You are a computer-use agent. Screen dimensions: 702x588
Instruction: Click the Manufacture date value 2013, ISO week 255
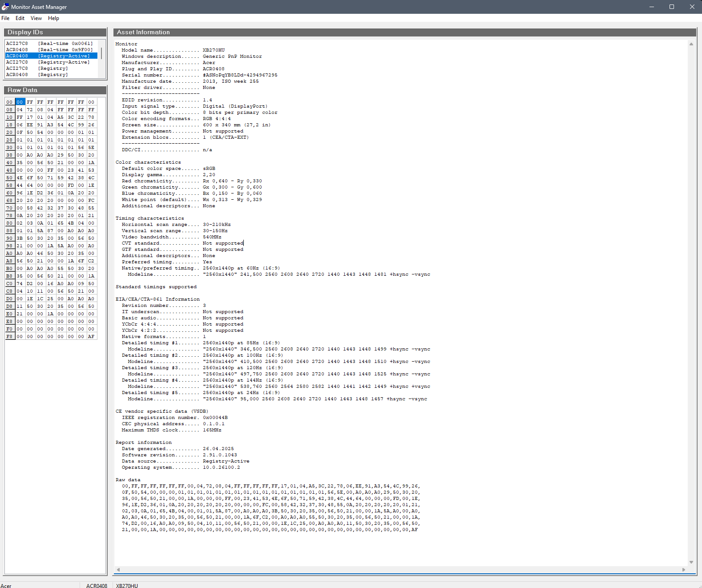pyautogui.click(x=230, y=81)
